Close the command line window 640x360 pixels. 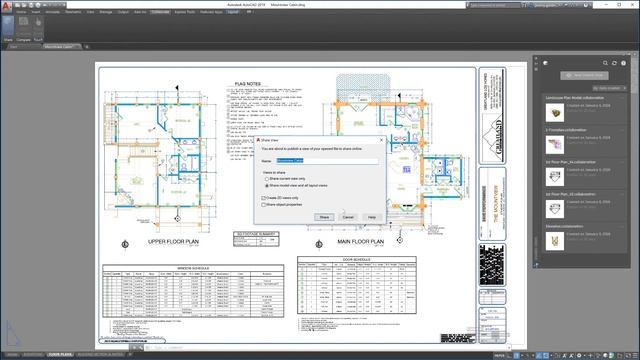tap(133, 348)
